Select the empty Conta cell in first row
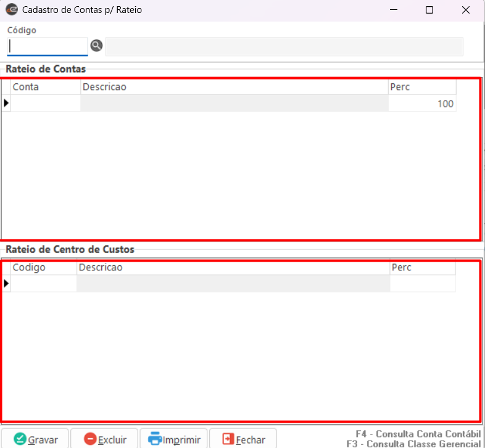This screenshot has height=448, width=485. 46,104
